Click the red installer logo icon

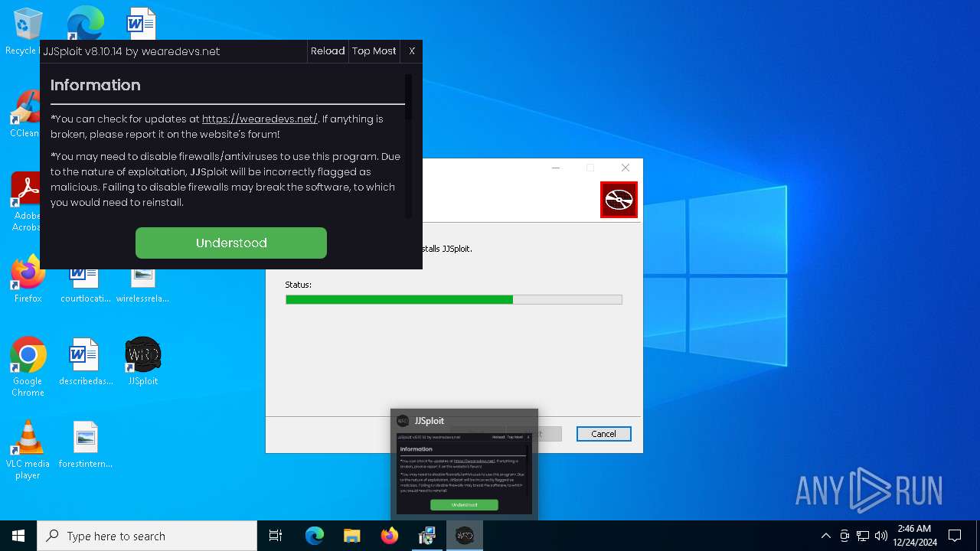click(x=619, y=200)
